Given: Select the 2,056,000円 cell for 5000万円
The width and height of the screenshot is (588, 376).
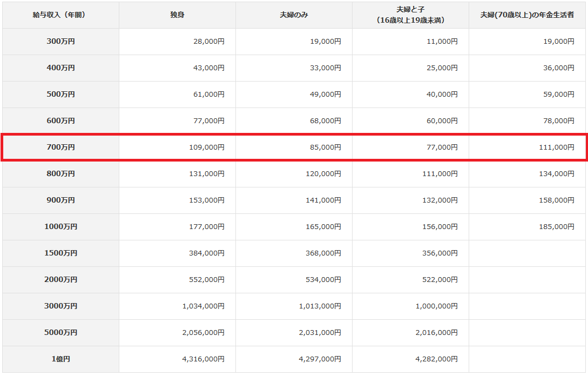Looking at the screenshot, I should pyautogui.click(x=203, y=332).
